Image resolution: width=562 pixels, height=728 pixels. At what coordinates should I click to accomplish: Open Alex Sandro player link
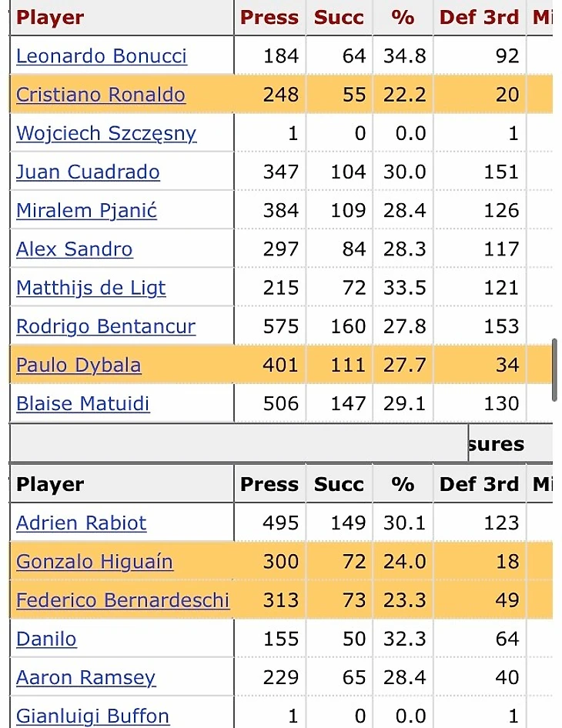point(75,249)
